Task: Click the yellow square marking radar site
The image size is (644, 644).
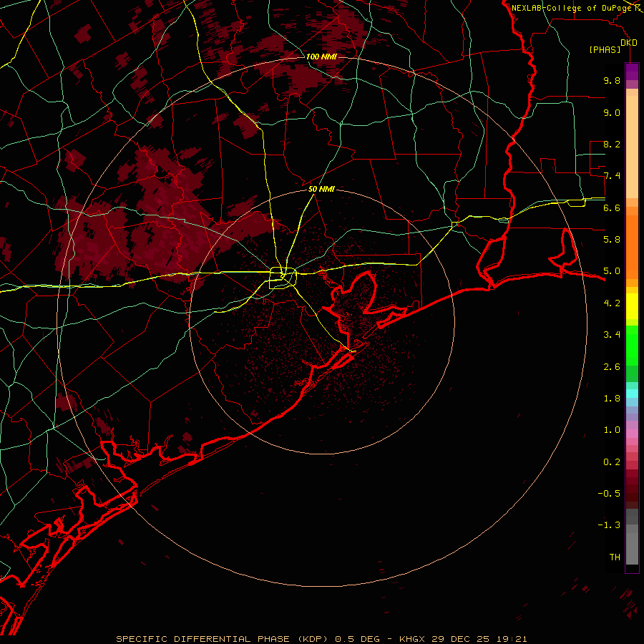Action: [283, 278]
